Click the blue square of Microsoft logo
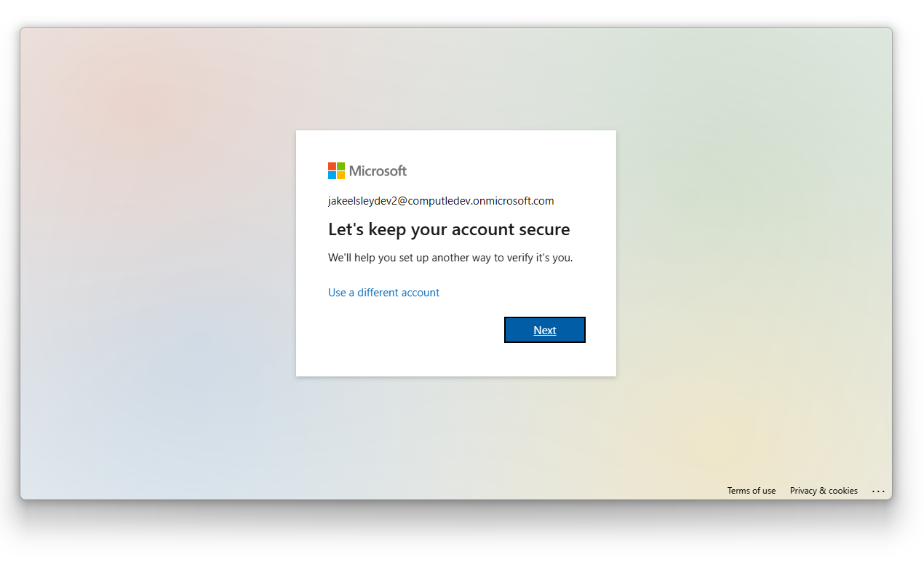 click(x=332, y=175)
